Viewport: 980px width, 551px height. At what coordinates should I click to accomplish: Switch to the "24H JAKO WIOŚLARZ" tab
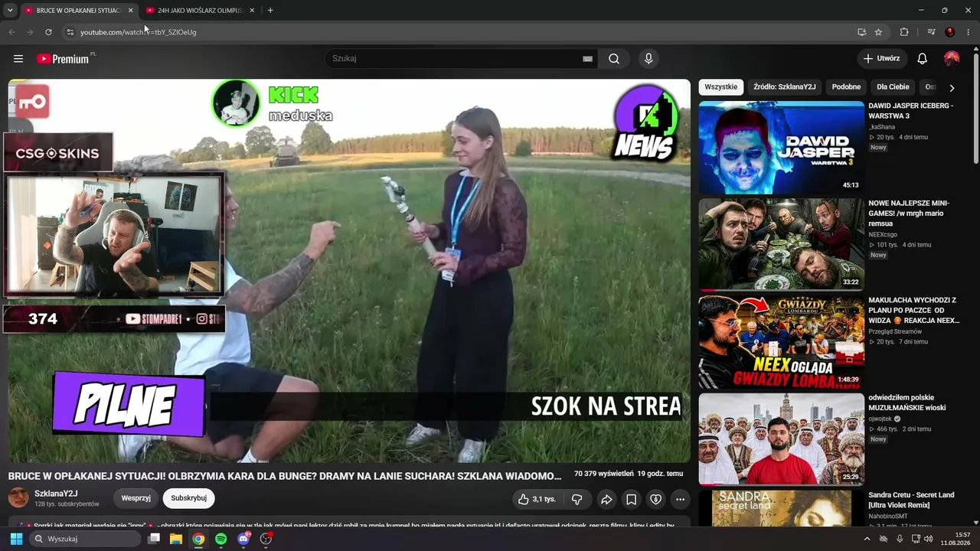(201, 11)
